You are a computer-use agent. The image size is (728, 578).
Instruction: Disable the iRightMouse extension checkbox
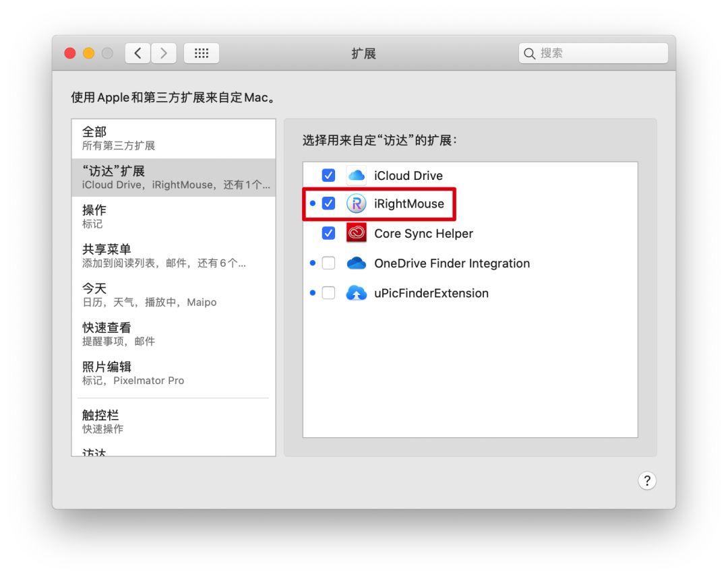[x=328, y=203]
